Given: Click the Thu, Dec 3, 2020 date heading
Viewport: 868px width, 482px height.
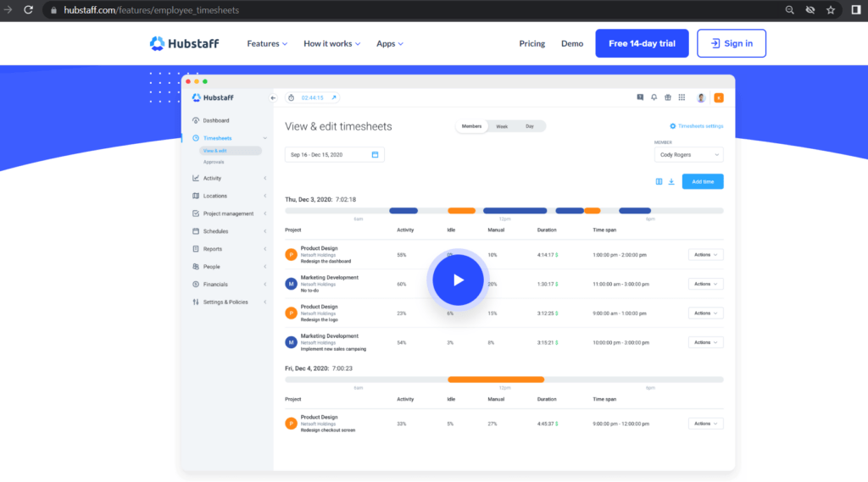Looking at the screenshot, I should (309, 199).
